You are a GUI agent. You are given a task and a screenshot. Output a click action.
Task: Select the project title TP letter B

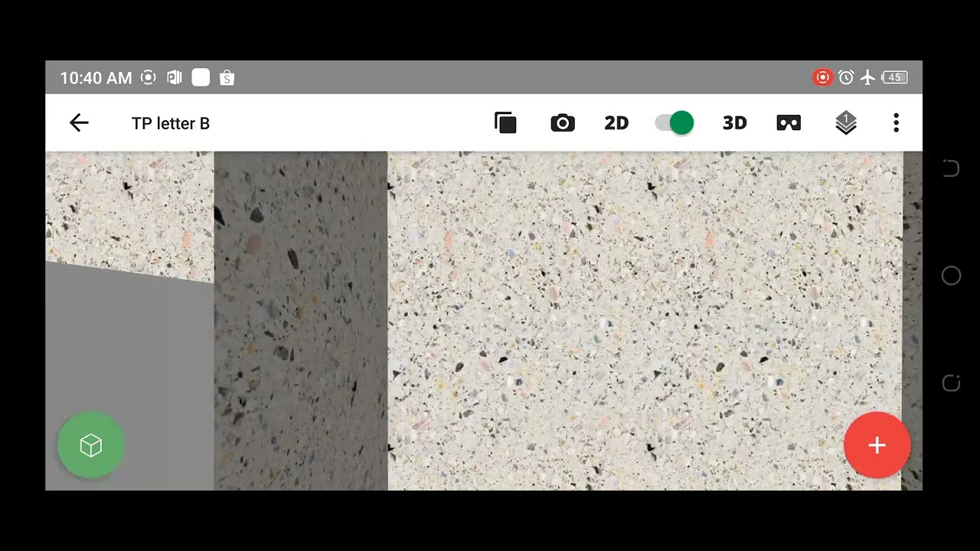(171, 123)
